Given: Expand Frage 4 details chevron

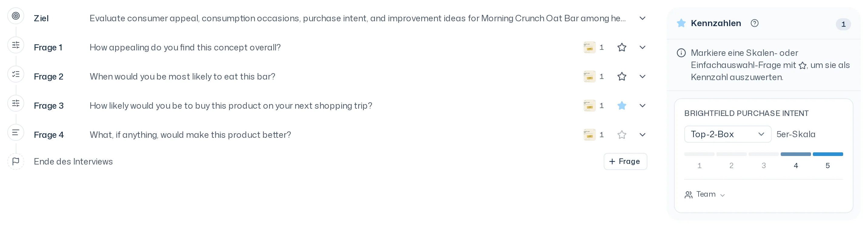Looking at the screenshot, I should (643, 135).
